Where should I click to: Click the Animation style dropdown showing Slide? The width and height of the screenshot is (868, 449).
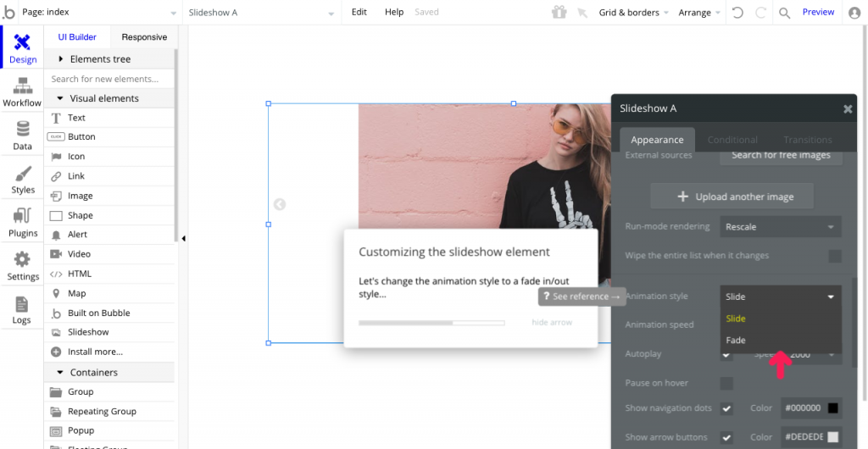click(x=781, y=297)
